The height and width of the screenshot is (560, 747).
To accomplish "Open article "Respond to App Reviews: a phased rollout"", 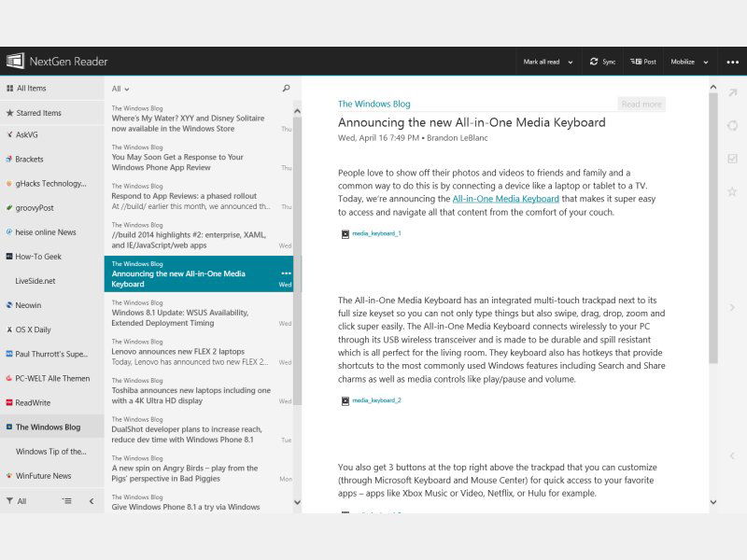I will click(x=199, y=196).
